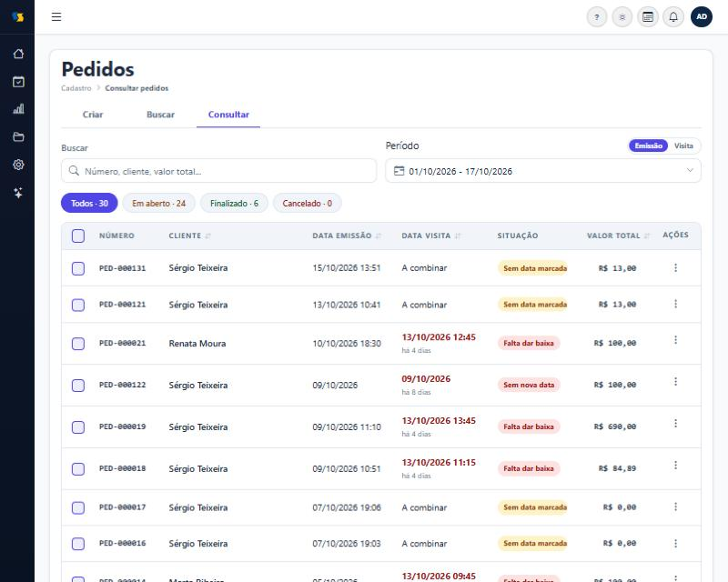
Task: Switch to the Buscar tab
Action: coord(161,115)
